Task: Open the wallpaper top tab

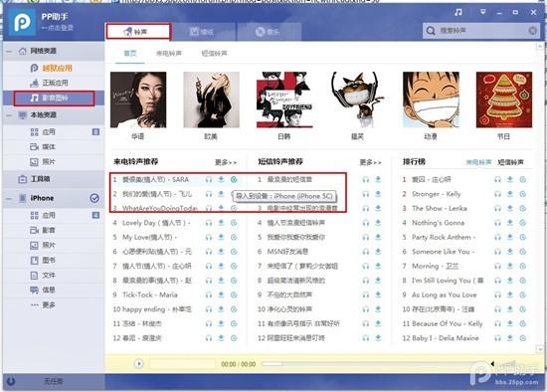Action: [x=202, y=32]
